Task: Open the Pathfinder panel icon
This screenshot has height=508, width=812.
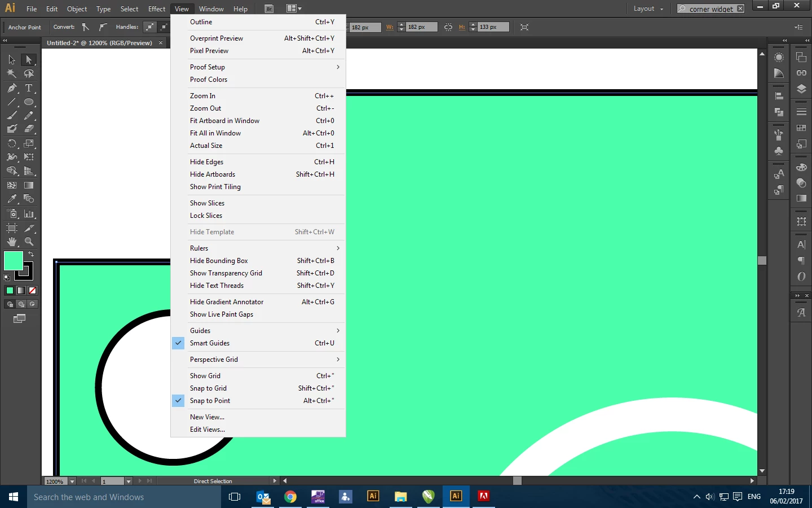Action: point(779,112)
